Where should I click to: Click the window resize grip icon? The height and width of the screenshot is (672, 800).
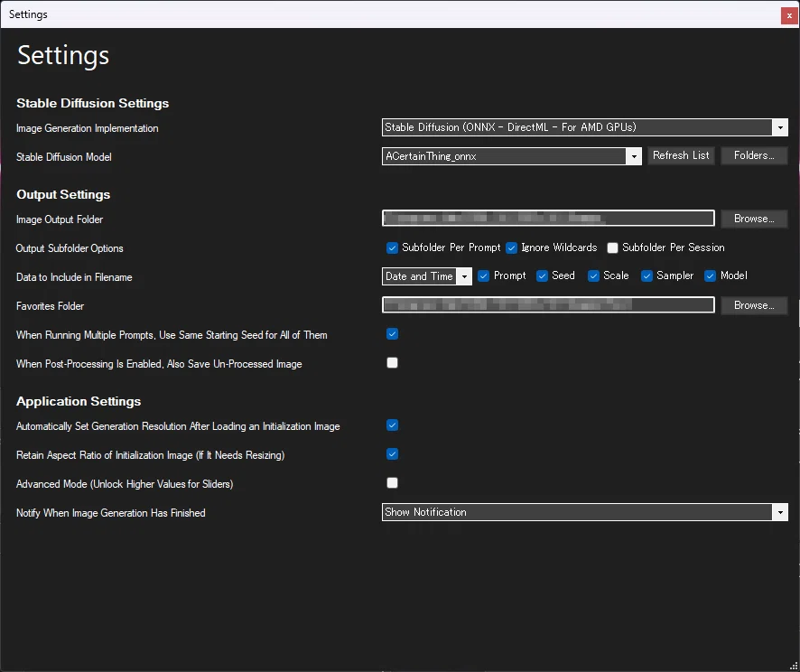tap(794, 666)
